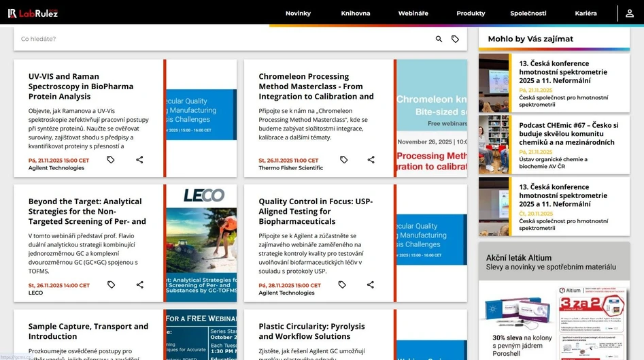This screenshot has width=644, height=360.
Task: Open the LECO webinar thumbnail image
Action: point(202,243)
